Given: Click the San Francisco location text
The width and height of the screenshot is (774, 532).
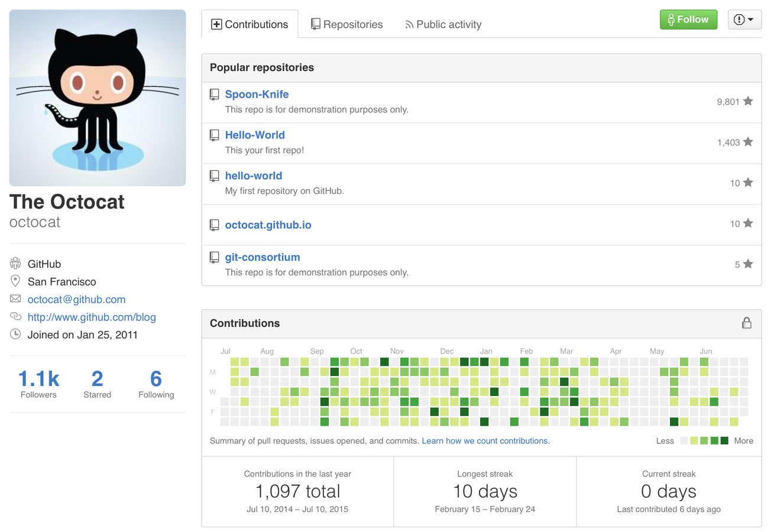Looking at the screenshot, I should coord(61,282).
